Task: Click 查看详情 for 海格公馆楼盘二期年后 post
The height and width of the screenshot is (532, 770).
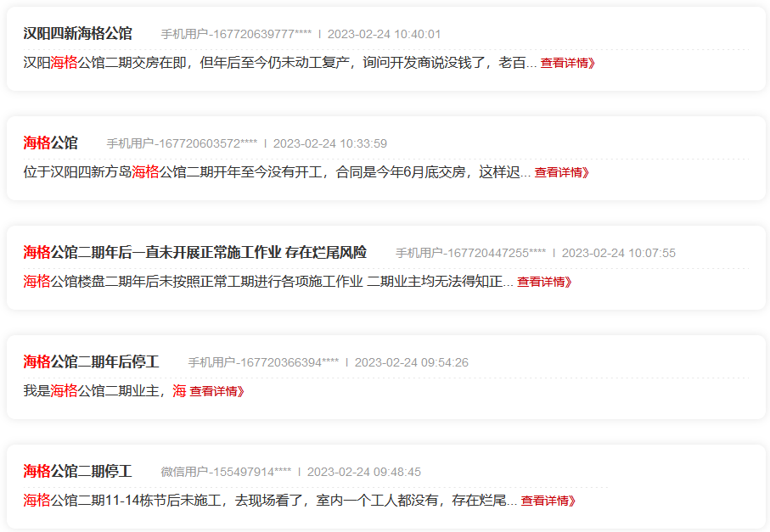Action: (544, 282)
